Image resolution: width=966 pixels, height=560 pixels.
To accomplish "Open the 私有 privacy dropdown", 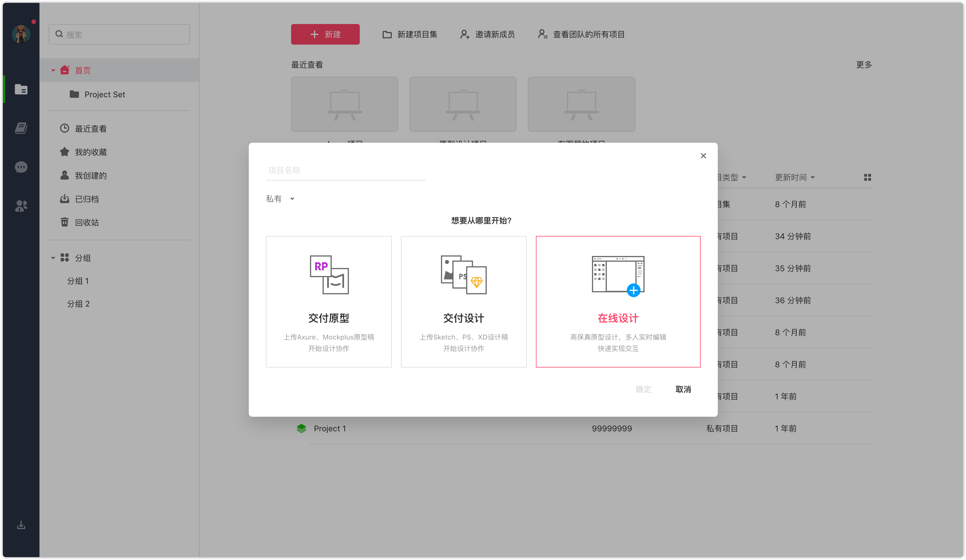I will 280,198.
